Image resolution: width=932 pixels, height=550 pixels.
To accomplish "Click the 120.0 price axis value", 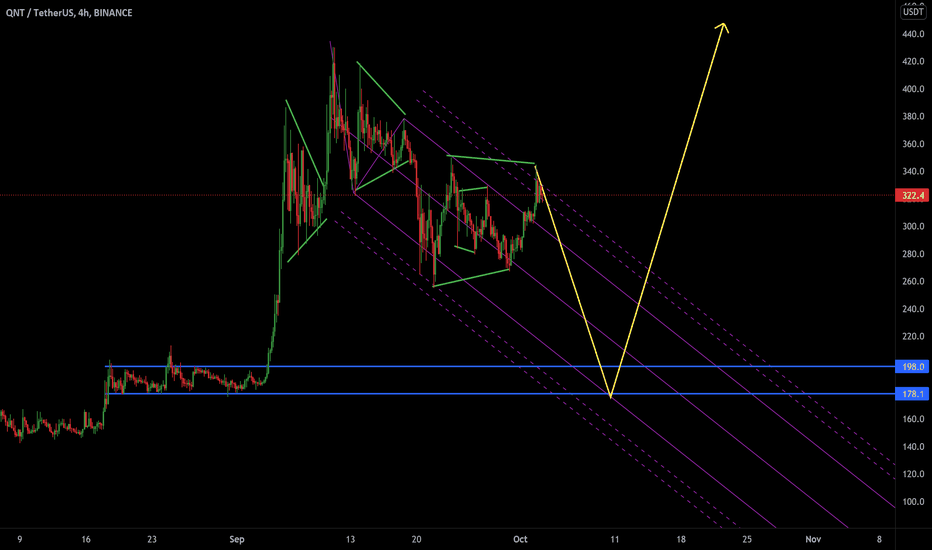I will coord(913,474).
